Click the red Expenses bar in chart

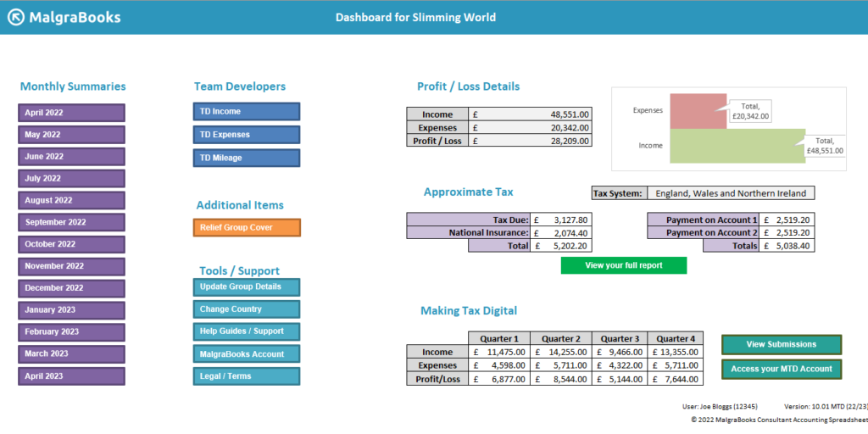[x=698, y=111]
